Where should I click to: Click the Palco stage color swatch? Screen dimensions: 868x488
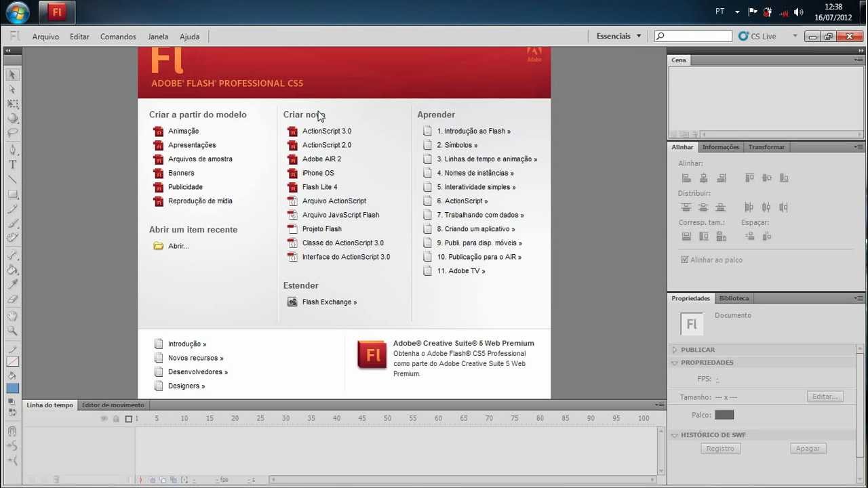click(724, 415)
